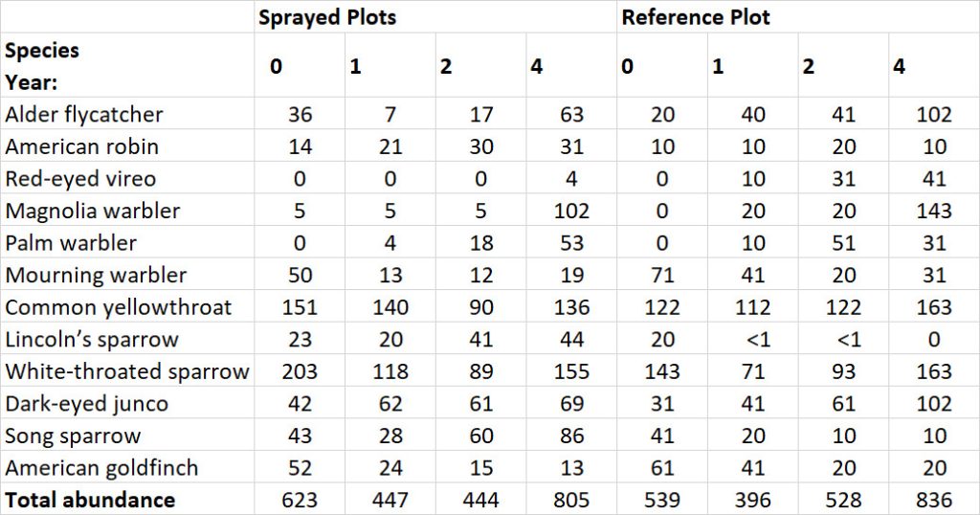Click the Mourning warbler species cell
Screen dimensions: 980x515
127,275
